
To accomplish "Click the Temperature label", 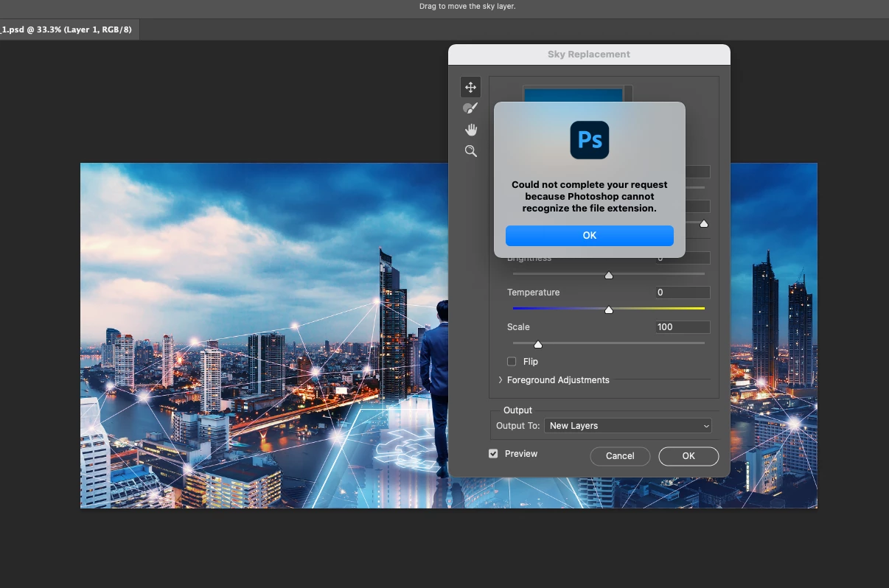I will coord(534,293).
